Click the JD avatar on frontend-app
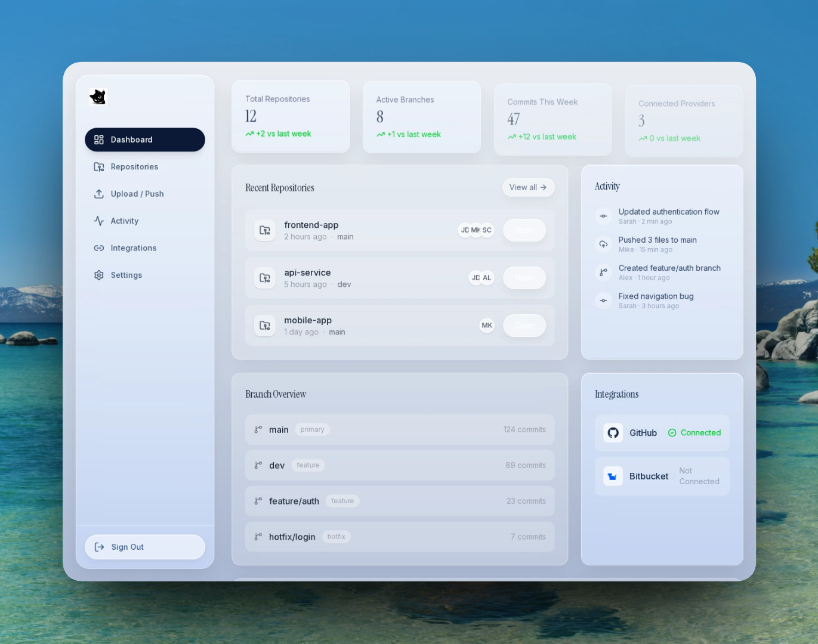The width and height of the screenshot is (818, 644). (x=465, y=230)
